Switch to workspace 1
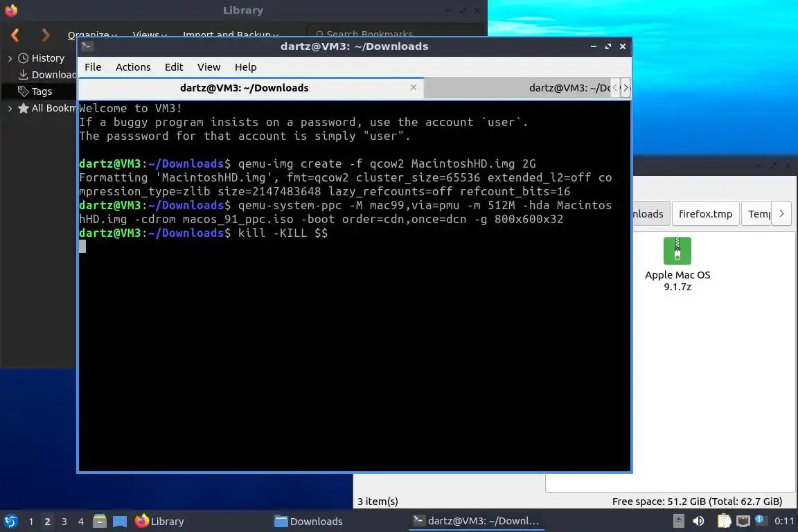The image size is (798, 532). 31,522
